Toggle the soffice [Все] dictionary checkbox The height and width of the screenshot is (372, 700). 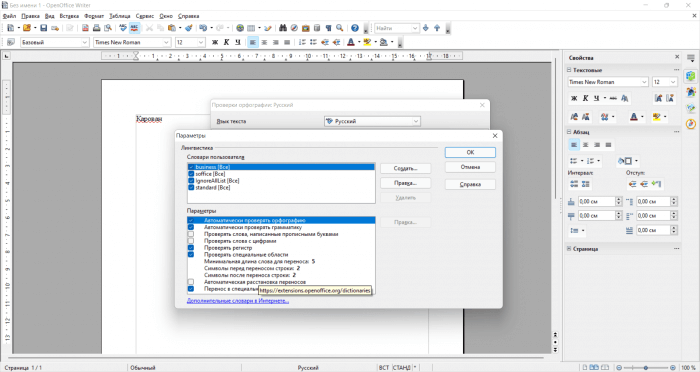point(191,174)
